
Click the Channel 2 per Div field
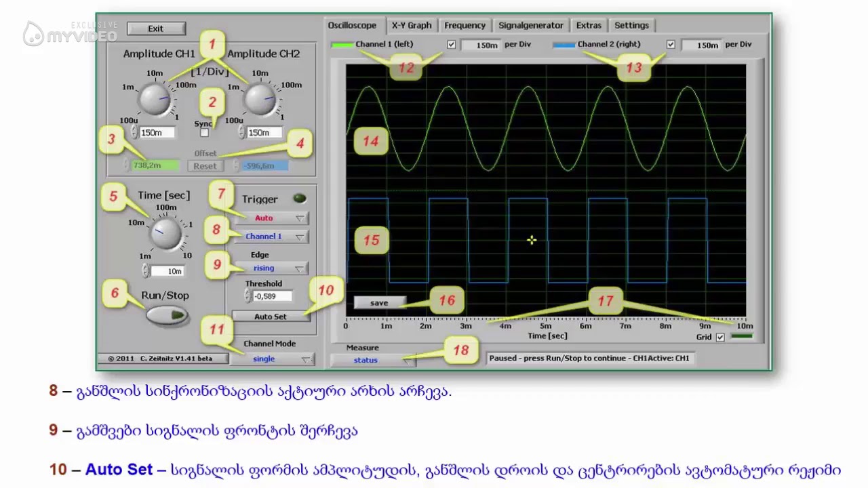click(x=701, y=45)
